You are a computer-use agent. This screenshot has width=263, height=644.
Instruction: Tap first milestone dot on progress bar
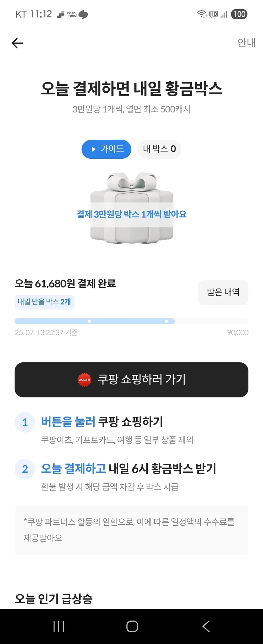(89, 321)
